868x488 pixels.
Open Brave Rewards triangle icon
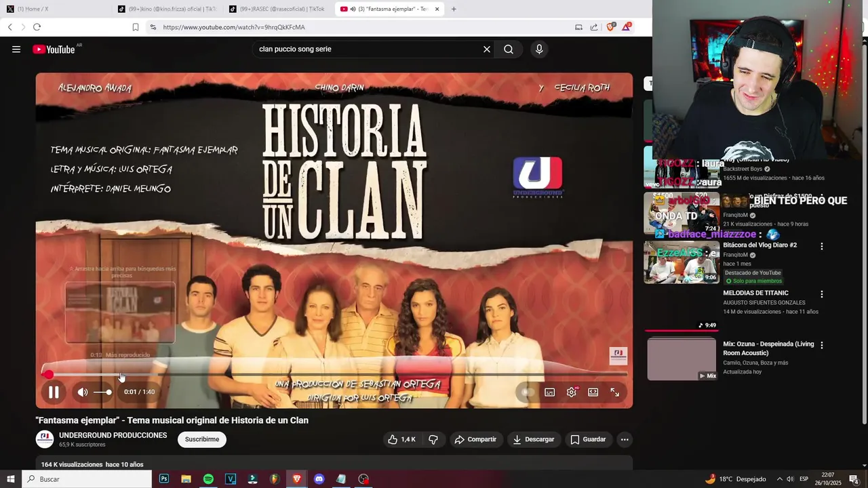point(627,27)
